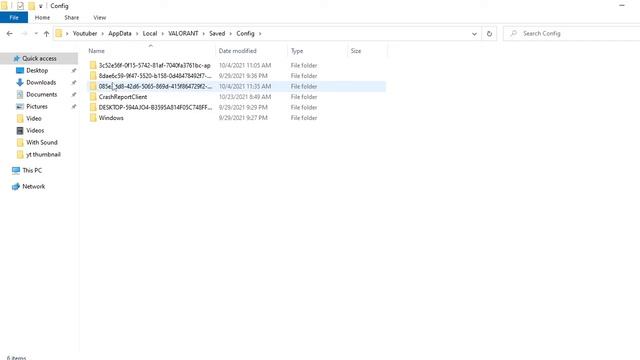The height and width of the screenshot is (360, 640).
Task: Sort by the Type column header
Action: 297,51
